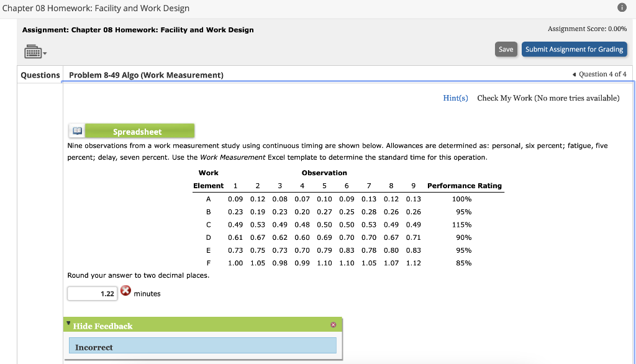Click 0.61 in row D observation 1

coord(235,237)
